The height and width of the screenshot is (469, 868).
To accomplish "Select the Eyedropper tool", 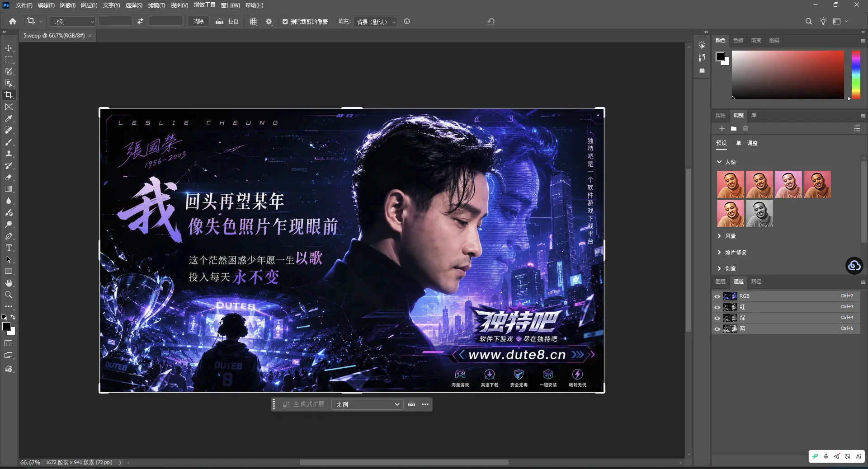I will [x=9, y=118].
